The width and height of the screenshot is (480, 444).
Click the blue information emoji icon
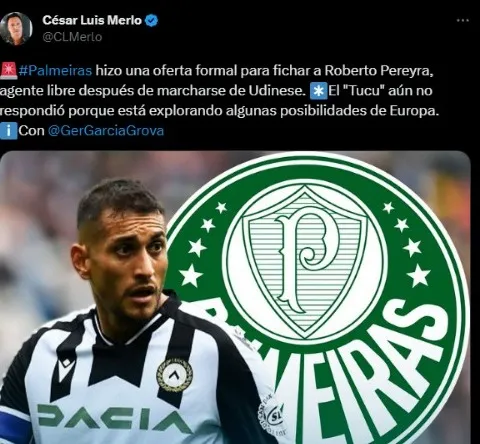point(8,131)
